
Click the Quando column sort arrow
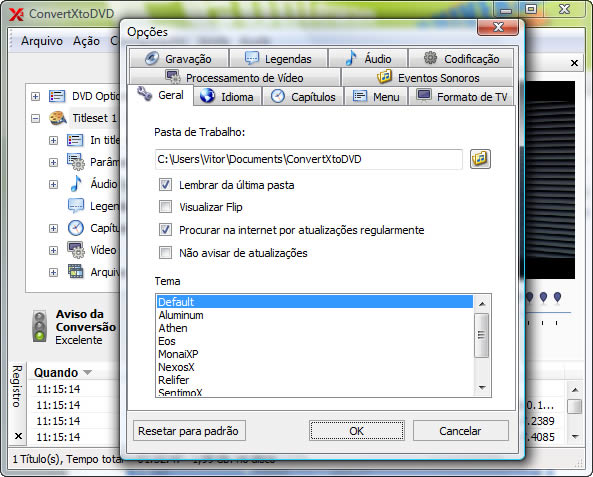pos(87,373)
